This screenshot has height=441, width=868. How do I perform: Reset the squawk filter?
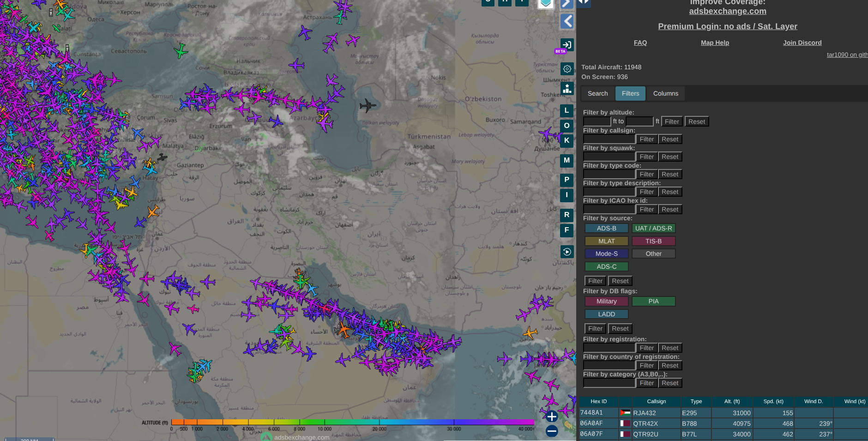pos(670,157)
